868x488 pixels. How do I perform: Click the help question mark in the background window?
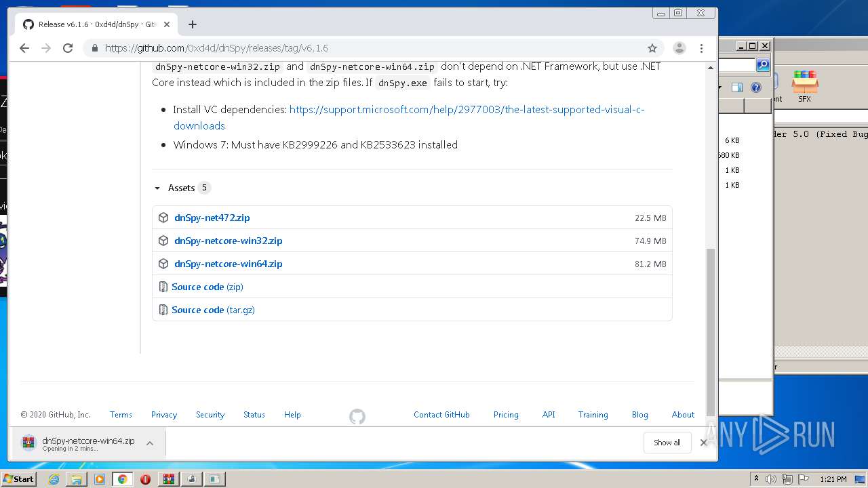pos(756,87)
